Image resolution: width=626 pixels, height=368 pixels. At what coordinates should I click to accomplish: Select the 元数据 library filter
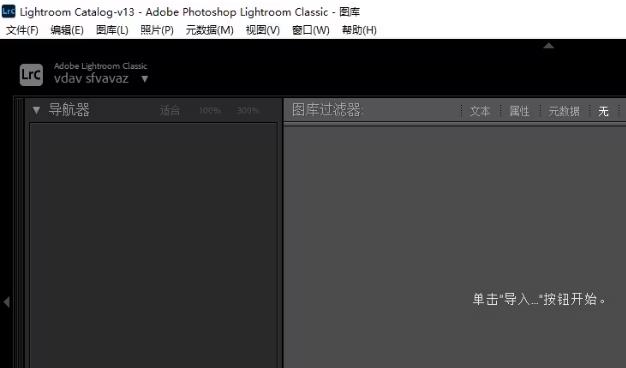tap(564, 111)
